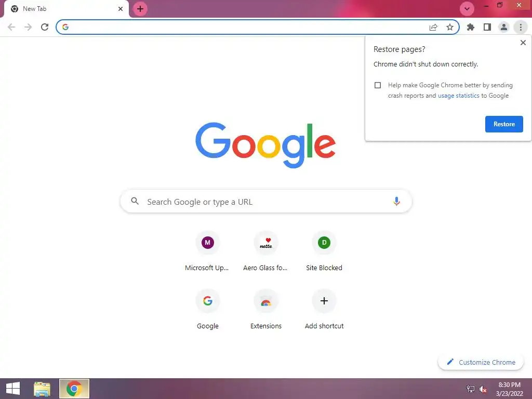The height and width of the screenshot is (399, 532).
Task: Open the Extensions puzzle icon
Action: click(471, 27)
